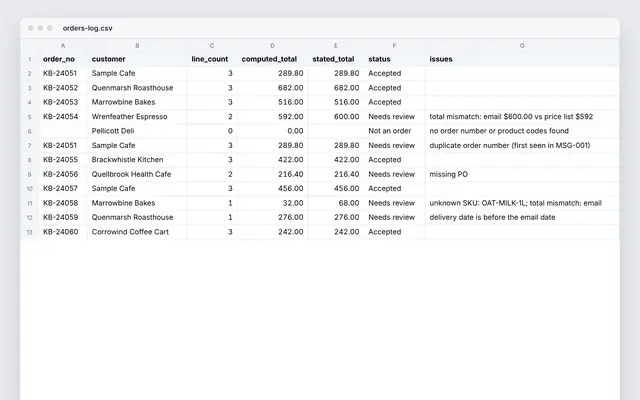
Task: Click the status header cell
Action: pos(394,59)
